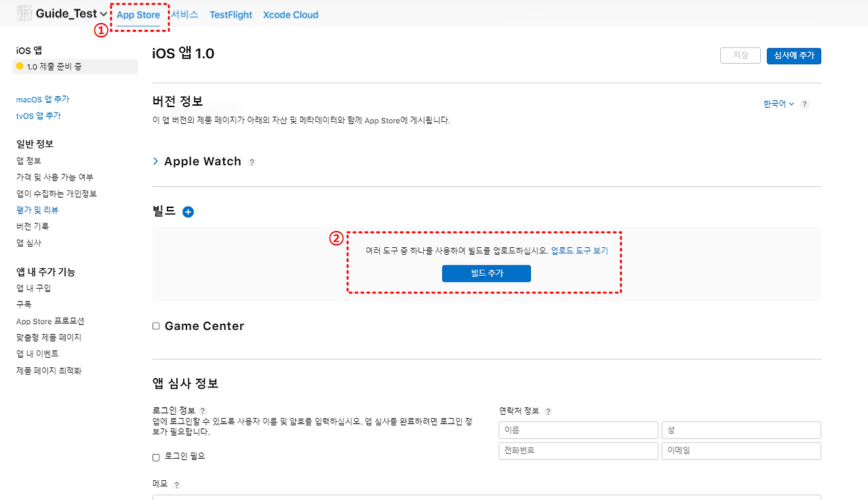Image resolution: width=868 pixels, height=500 pixels.
Task: Open 버전 기록 in sidebar
Action: coord(33,226)
